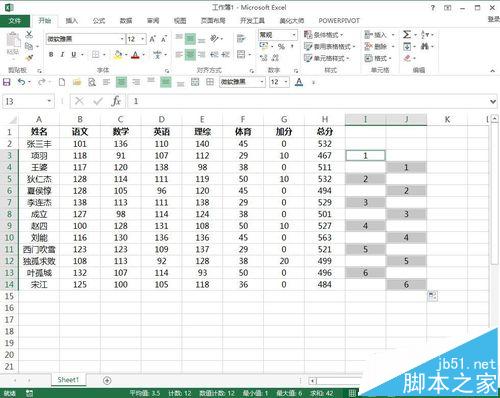Click the Copy icon in clipboard group
Viewport: 500px width, 398px height.
29,46
